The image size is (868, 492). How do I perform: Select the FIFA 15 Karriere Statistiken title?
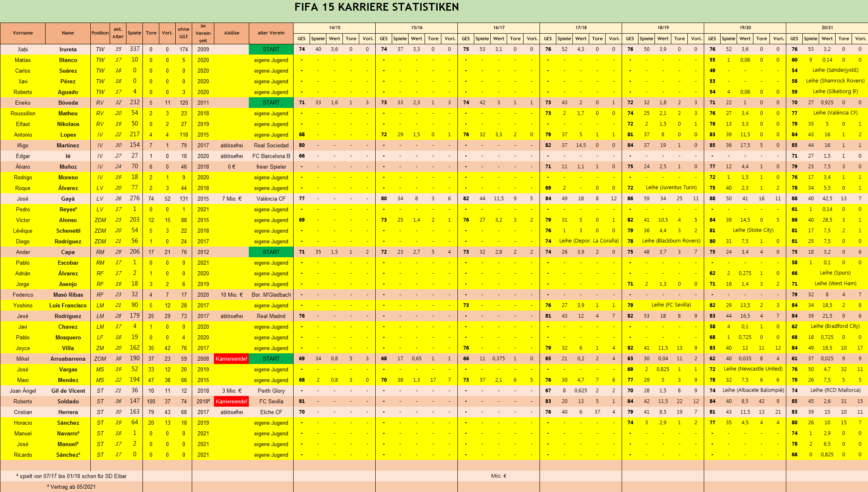click(x=377, y=7)
